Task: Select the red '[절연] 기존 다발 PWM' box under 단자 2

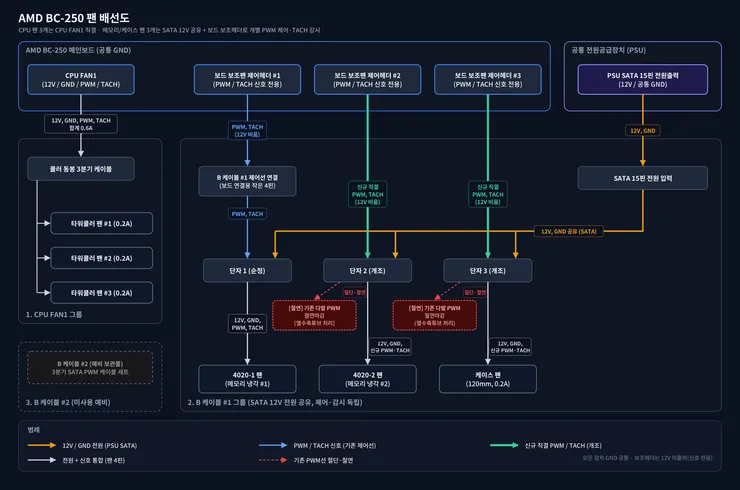Action: [314, 315]
